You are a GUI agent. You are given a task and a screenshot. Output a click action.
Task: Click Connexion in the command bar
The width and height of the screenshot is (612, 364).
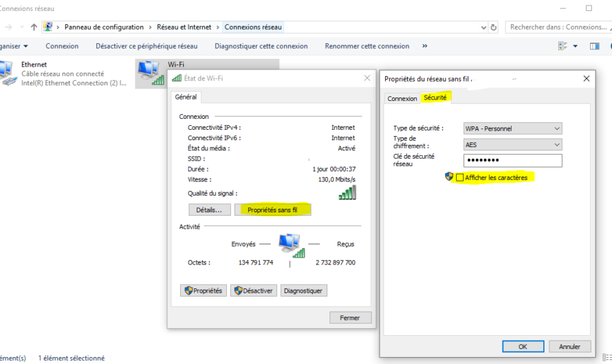(x=62, y=46)
